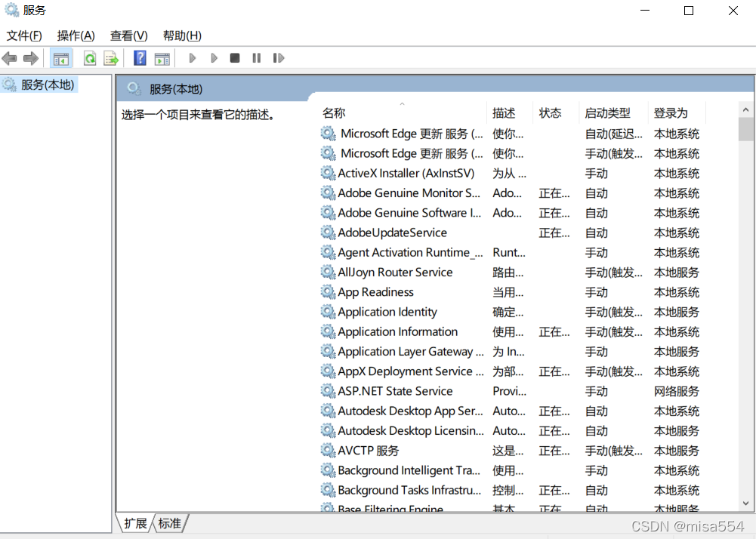This screenshot has height=539, width=756.
Task: Click the gear icon of AVCTP 服务
Action: coord(328,450)
